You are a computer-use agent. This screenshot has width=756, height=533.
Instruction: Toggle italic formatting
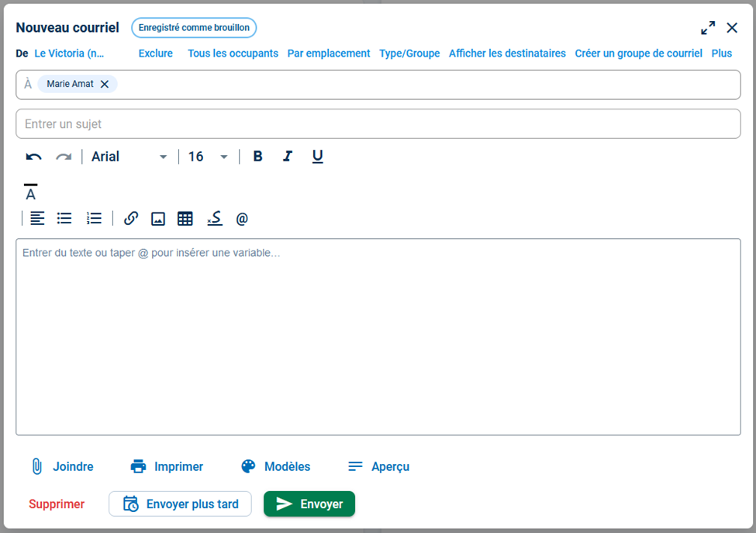coord(288,156)
